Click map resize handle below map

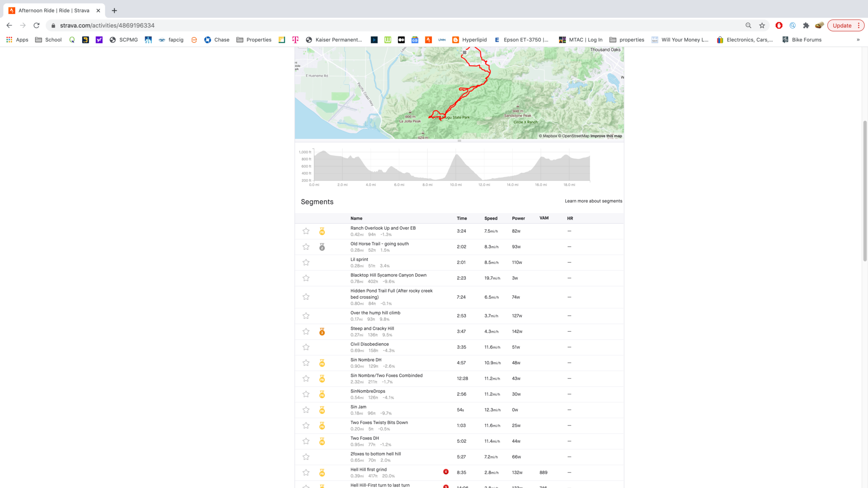[x=459, y=141]
